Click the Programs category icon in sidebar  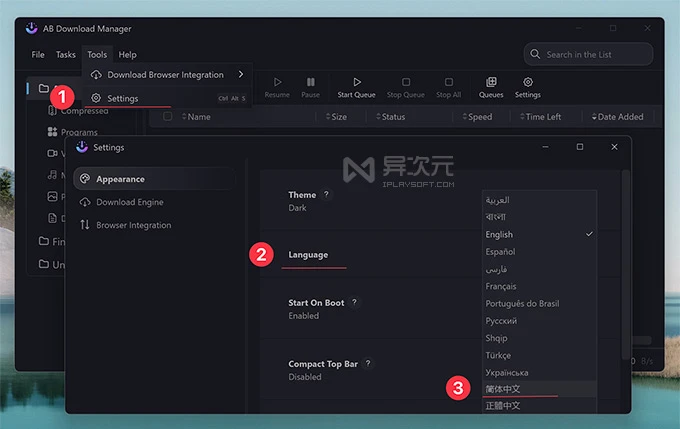coord(52,131)
